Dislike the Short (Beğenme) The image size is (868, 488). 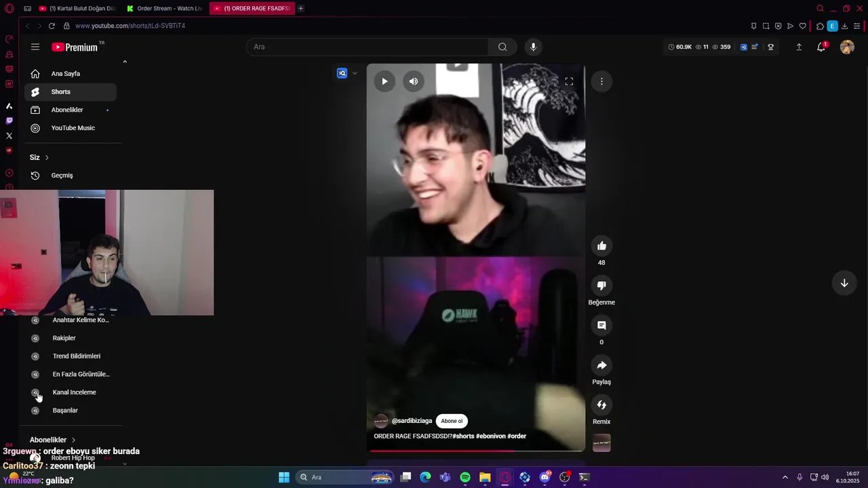[601, 285]
